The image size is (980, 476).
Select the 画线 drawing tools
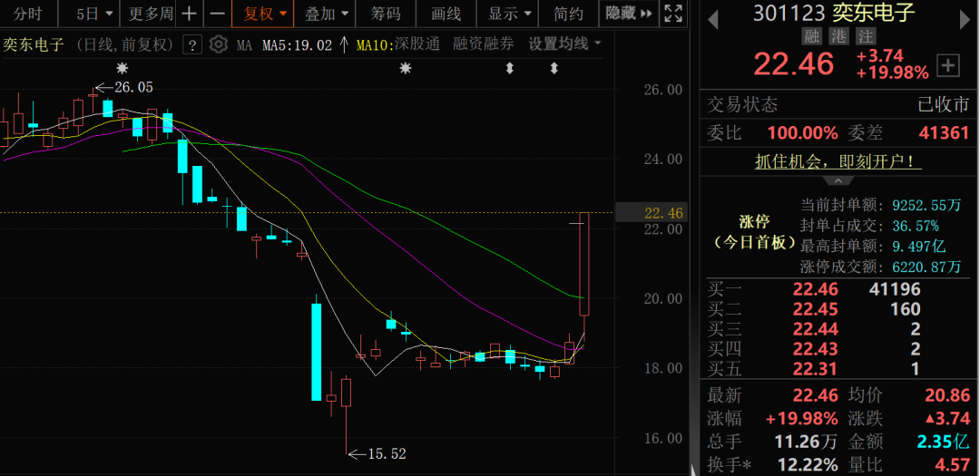(446, 14)
